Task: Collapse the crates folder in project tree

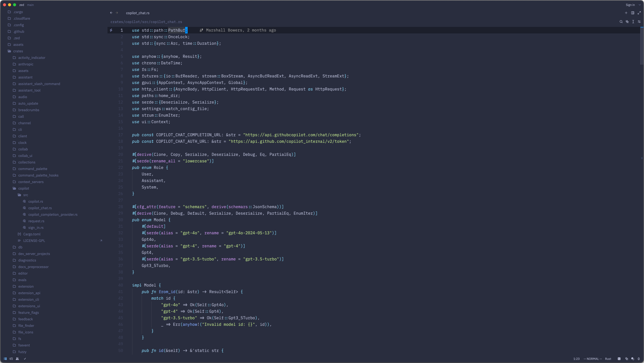Action: (18, 51)
